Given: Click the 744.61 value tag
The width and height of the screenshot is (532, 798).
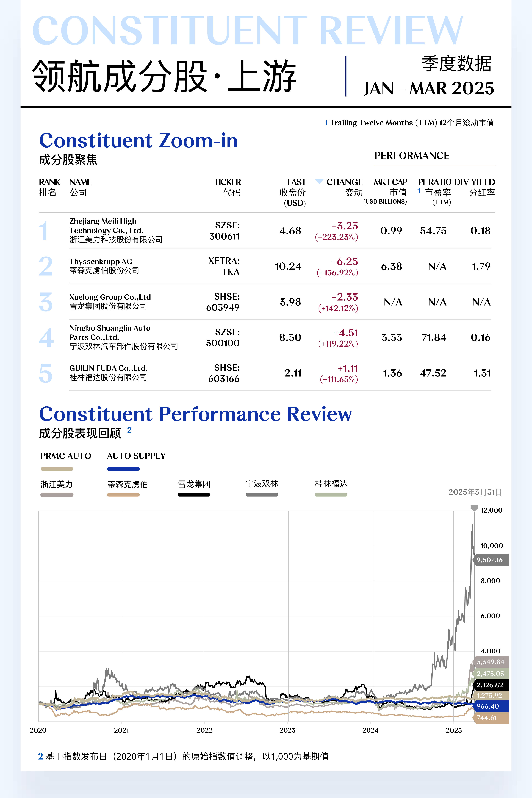Looking at the screenshot, I should 490,718.
